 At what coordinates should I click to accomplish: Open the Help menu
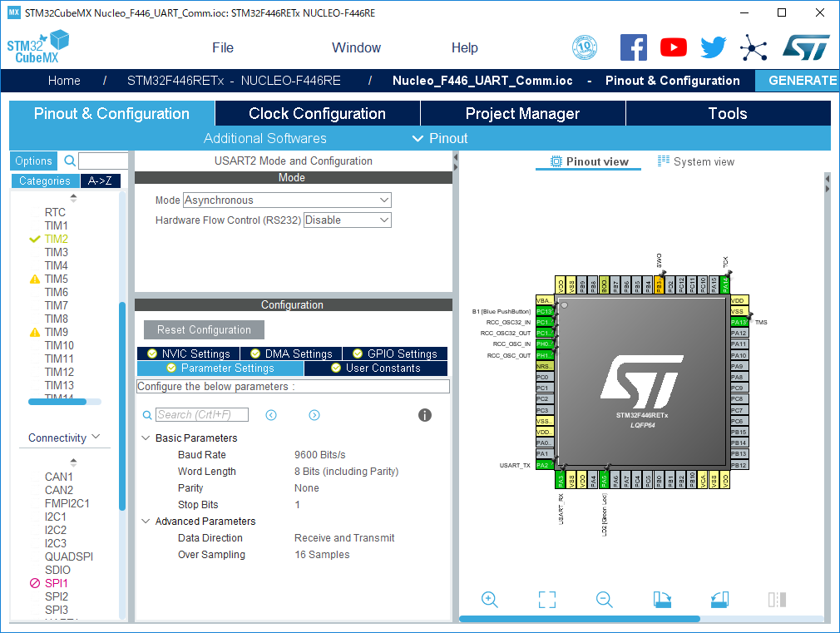pos(464,47)
